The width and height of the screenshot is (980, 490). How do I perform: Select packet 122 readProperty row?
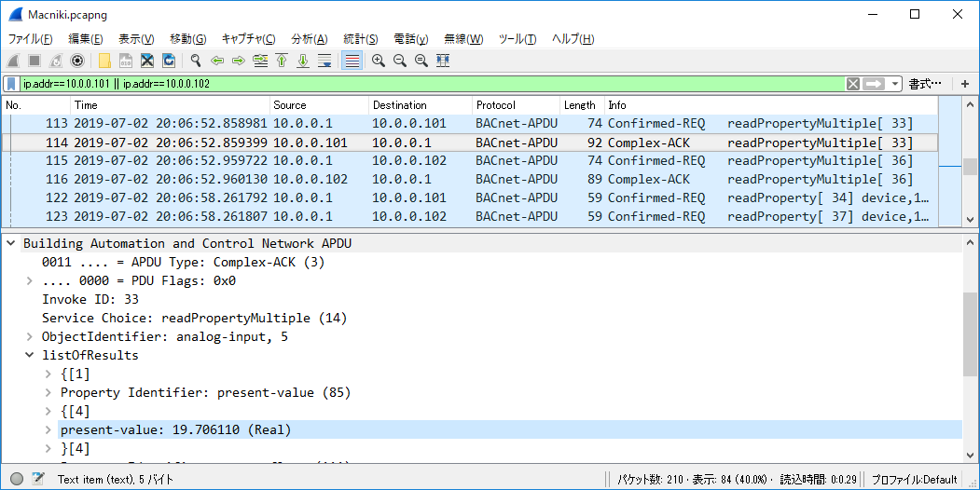coord(470,197)
